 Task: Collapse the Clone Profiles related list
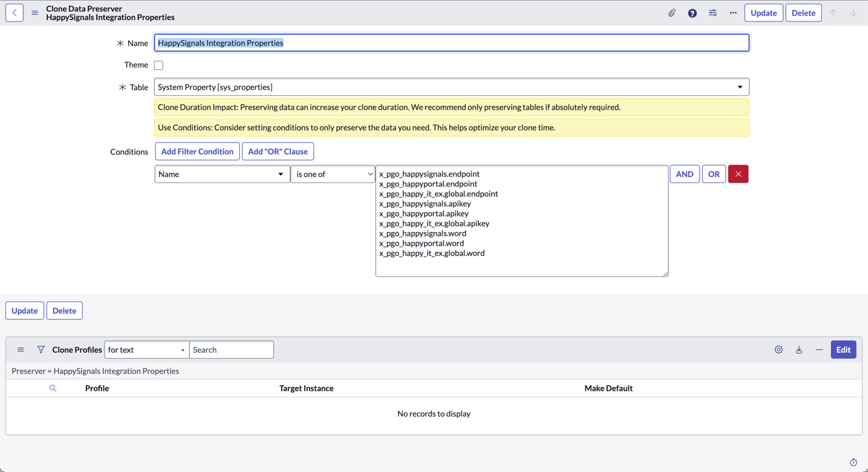[819, 350]
